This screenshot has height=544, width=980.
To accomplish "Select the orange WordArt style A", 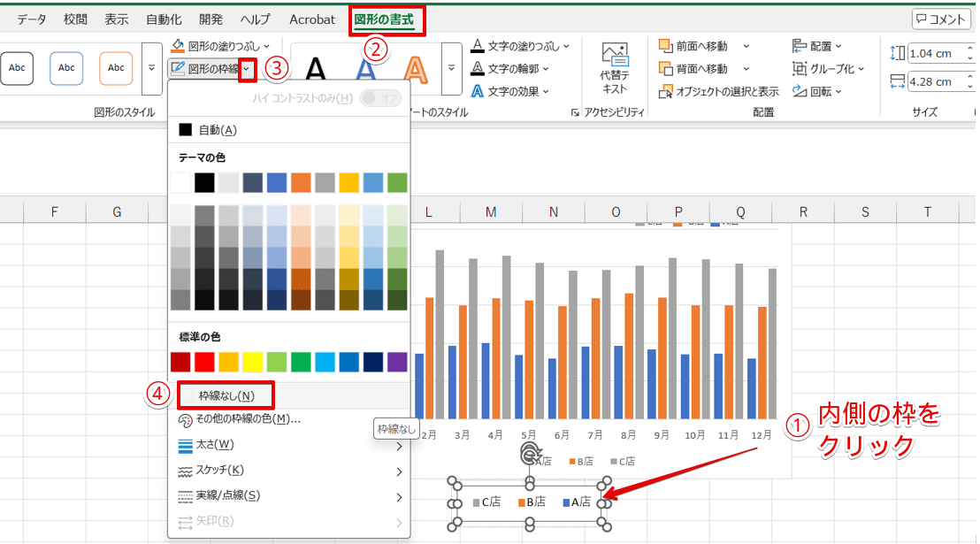I will pos(414,68).
